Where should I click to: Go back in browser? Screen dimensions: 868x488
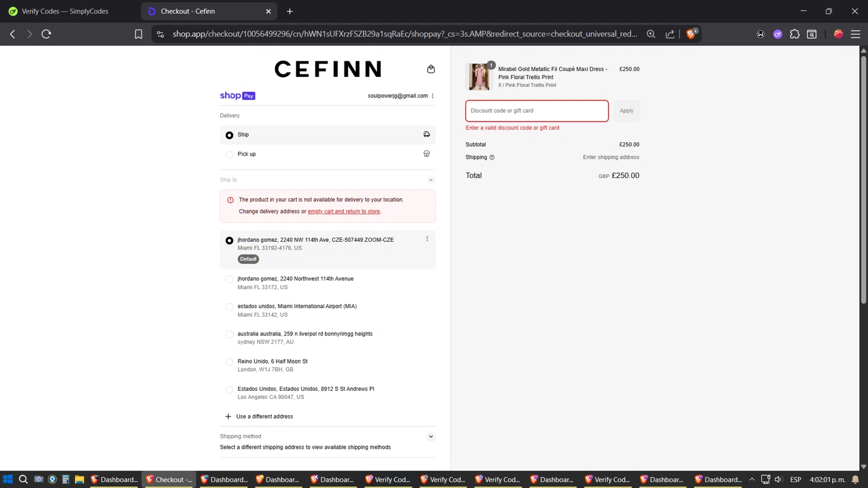click(x=13, y=34)
